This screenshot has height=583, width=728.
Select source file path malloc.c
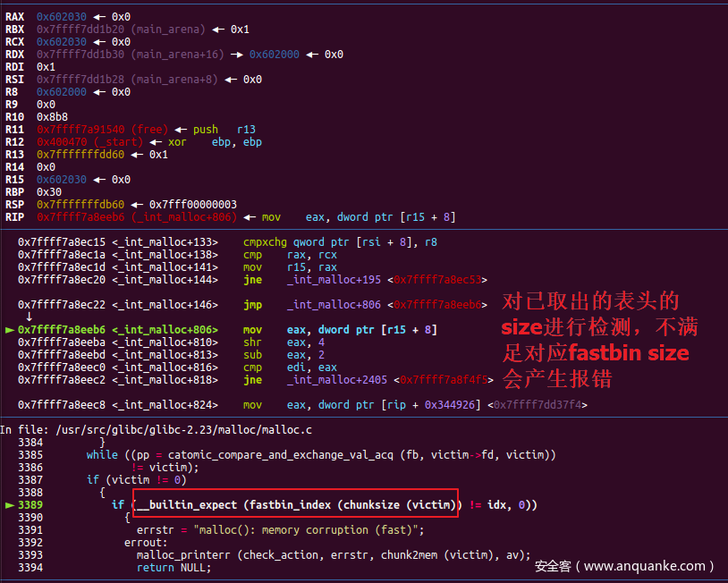click(x=184, y=430)
